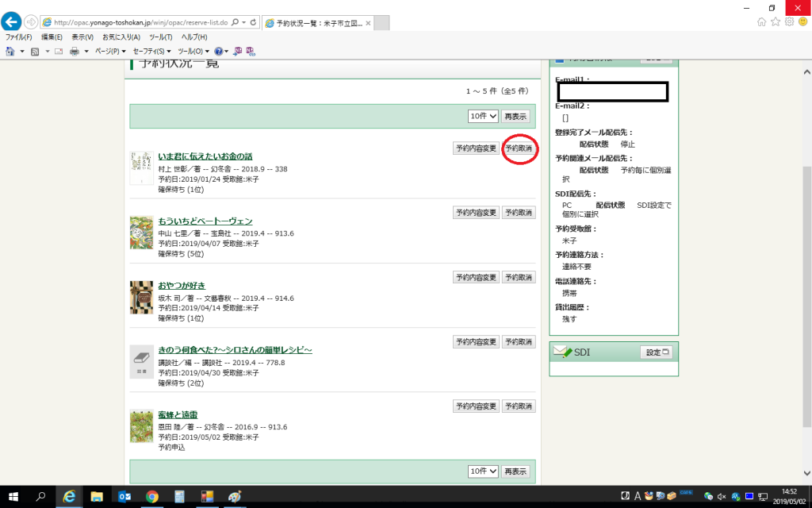Expand the arrow next to the printer icon

(86, 52)
